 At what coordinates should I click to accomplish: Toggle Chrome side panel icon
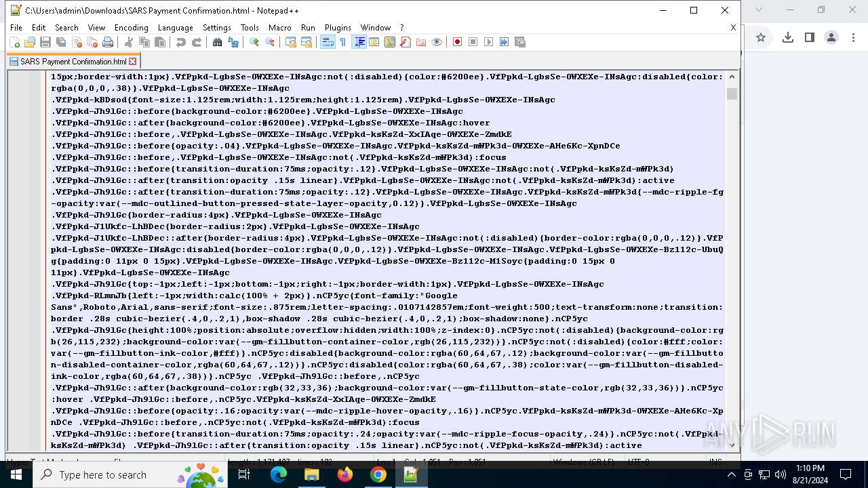(x=810, y=38)
